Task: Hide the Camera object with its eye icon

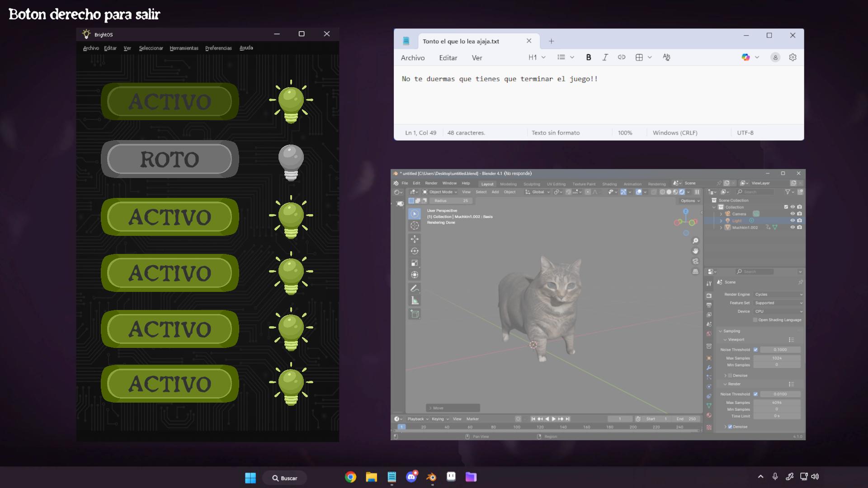Action: [x=792, y=214]
